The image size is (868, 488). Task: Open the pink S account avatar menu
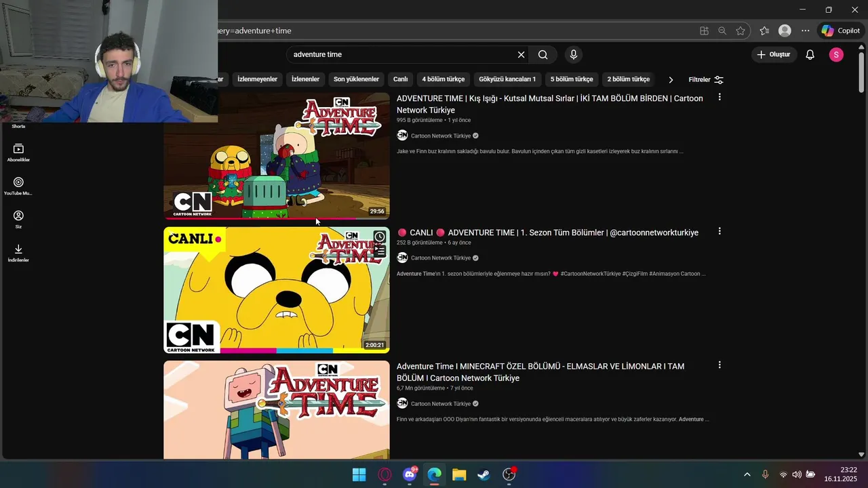pyautogui.click(x=836, y=55)
